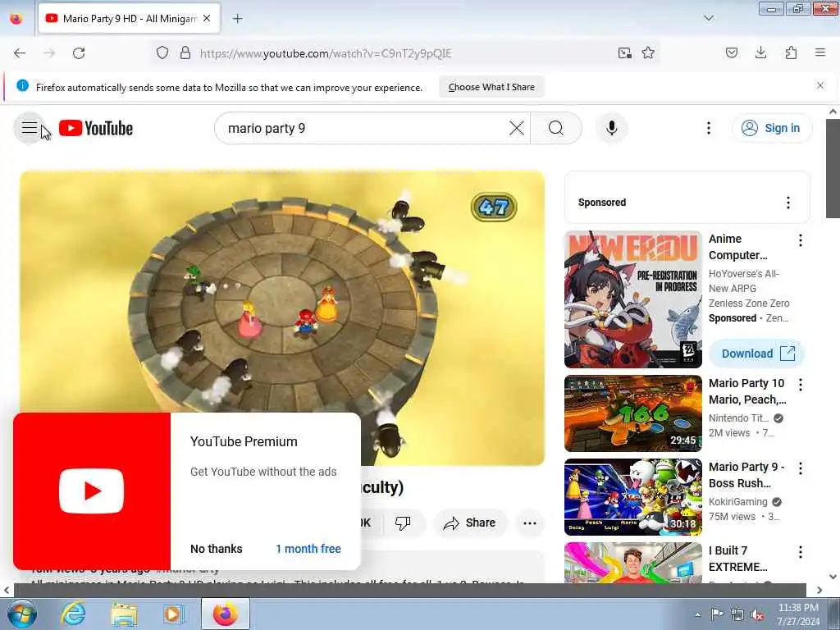This screenshot has width=840, height=630.
Task: Launch Internet Explorer from the taskbar
Action: [73, 614]
